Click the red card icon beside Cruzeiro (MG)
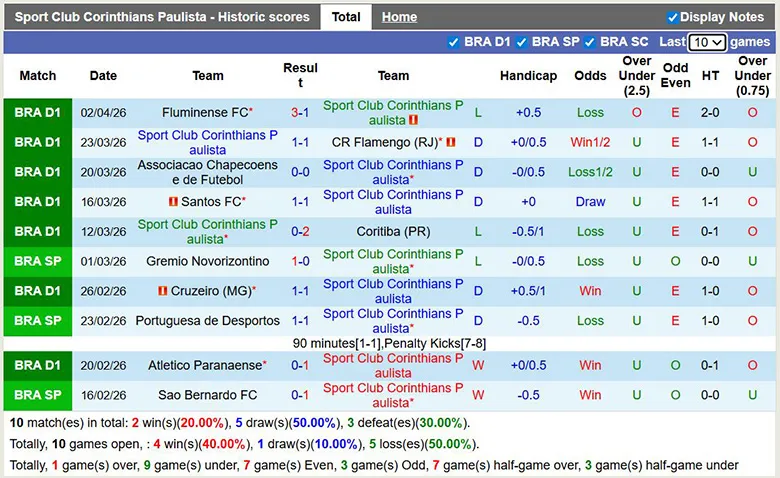The height and width of the screenshot is (478, 780). pos(163,291)
